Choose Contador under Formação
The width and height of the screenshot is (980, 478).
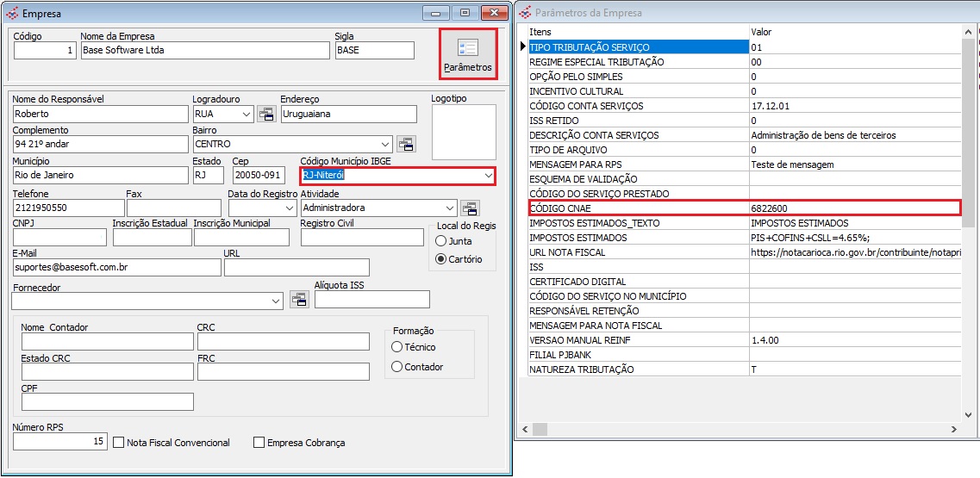click(x=397, y=367)
